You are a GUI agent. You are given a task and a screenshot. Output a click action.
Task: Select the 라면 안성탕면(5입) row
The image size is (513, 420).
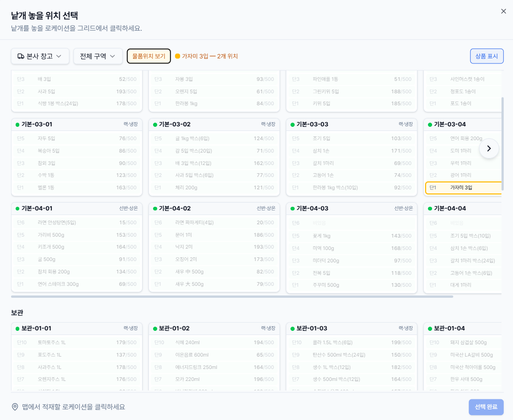77,223
